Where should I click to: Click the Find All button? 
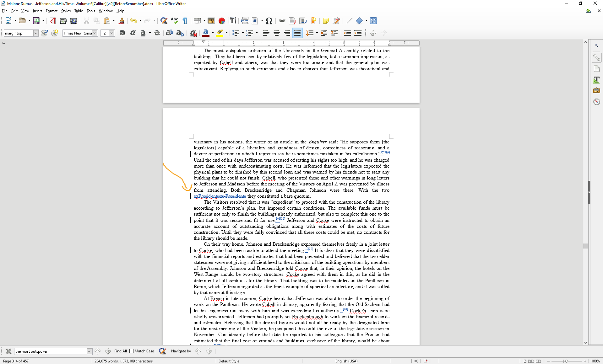120,351
